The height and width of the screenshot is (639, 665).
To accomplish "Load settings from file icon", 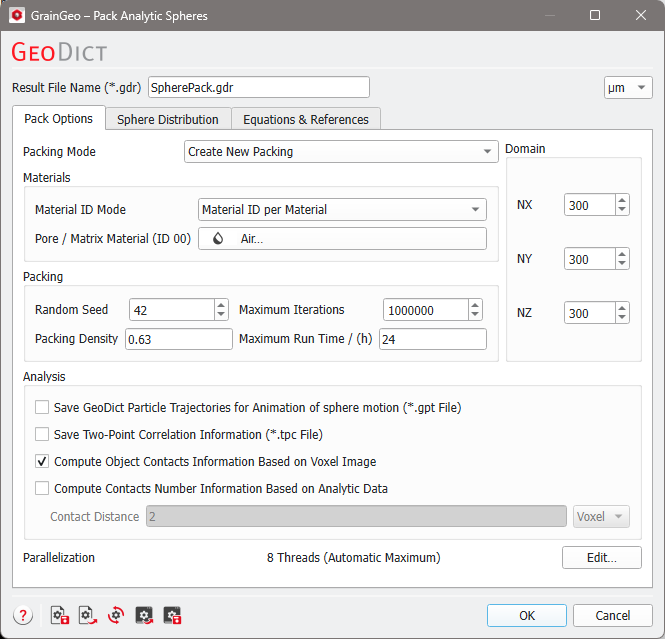I will 88,615.
